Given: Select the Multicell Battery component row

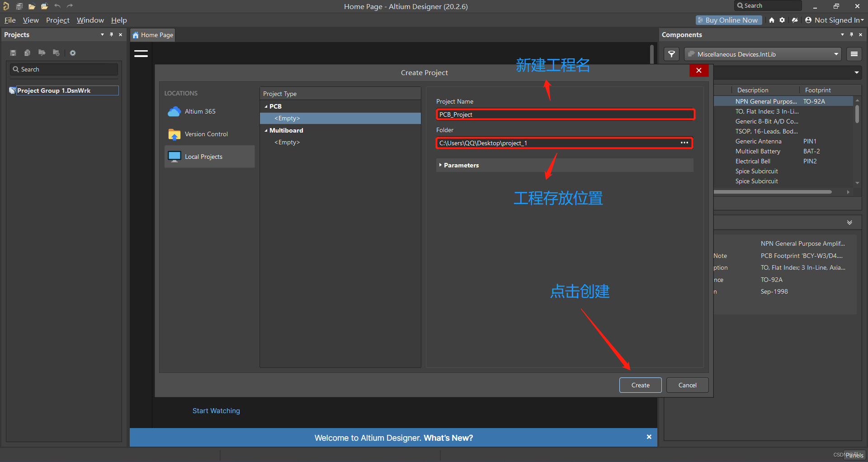Looking at the screenshot, I should (783, 151).
